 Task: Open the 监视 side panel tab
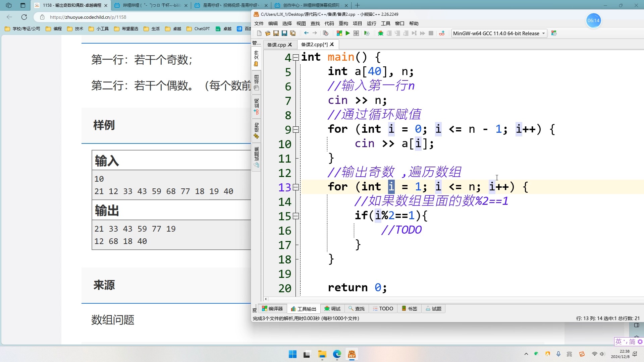coord(256,107)
